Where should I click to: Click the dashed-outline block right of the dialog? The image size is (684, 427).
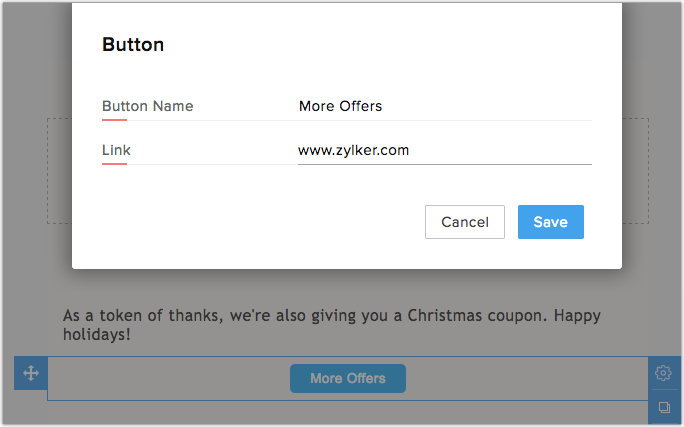tap(636, 170)
